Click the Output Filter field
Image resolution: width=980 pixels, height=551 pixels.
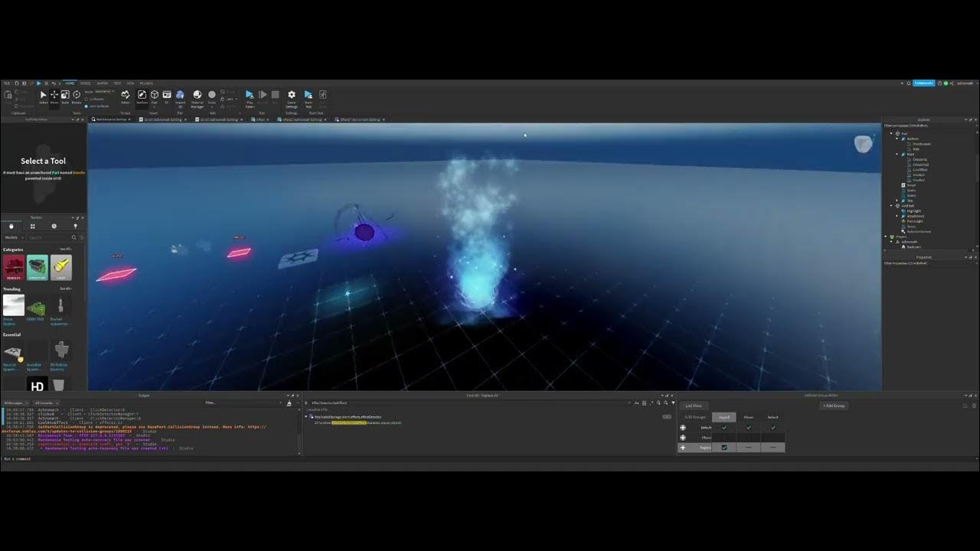(x=243, y=403)
